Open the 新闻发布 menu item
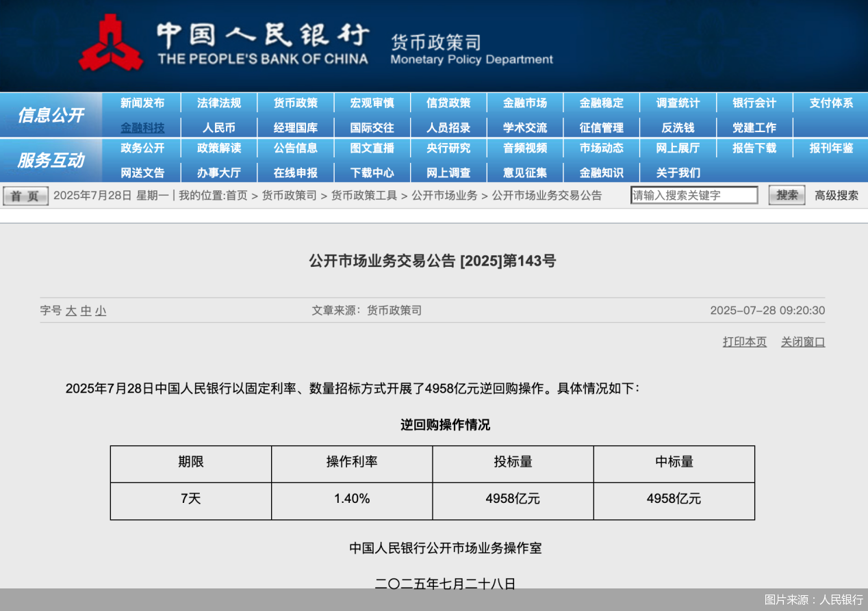868x611 pixels. tap(142, 103)
